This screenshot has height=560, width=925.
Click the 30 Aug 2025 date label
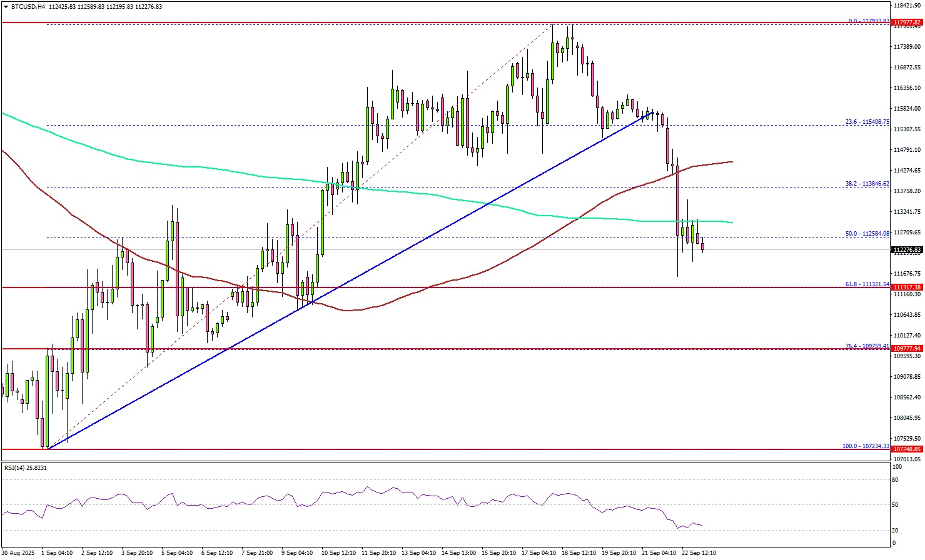(19, 553)
